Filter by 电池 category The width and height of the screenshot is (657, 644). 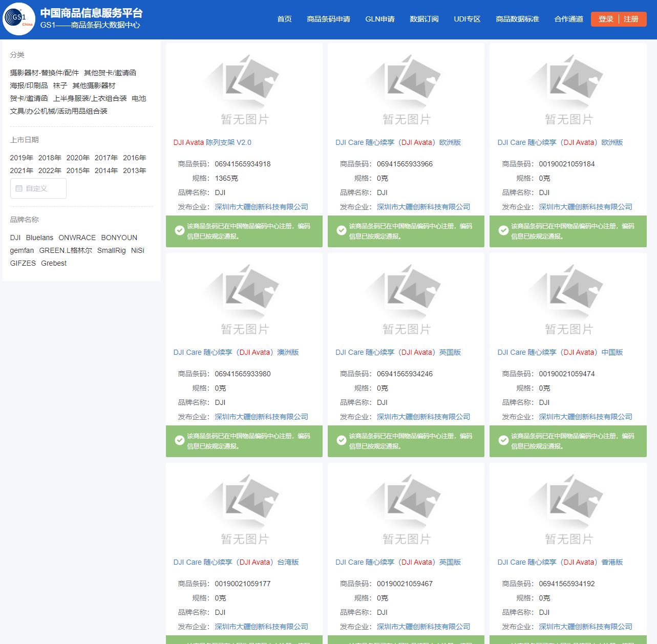(139, 98)
